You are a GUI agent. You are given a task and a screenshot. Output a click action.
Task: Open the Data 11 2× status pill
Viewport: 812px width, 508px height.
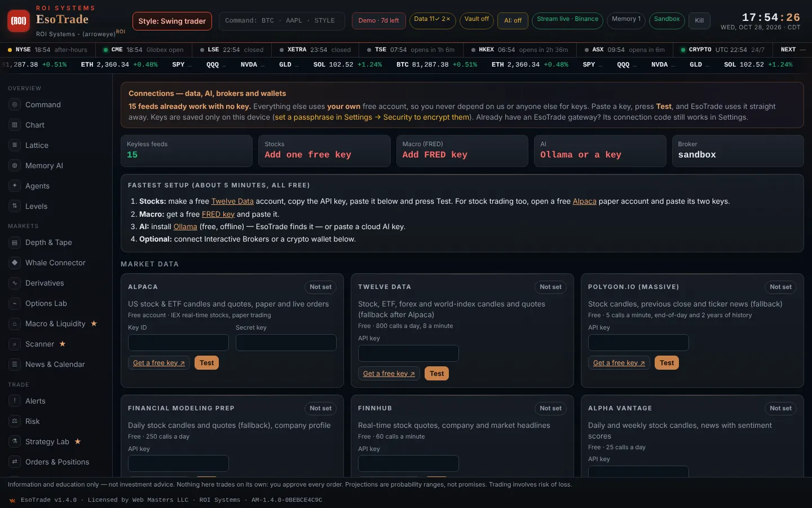click(432, 20)
